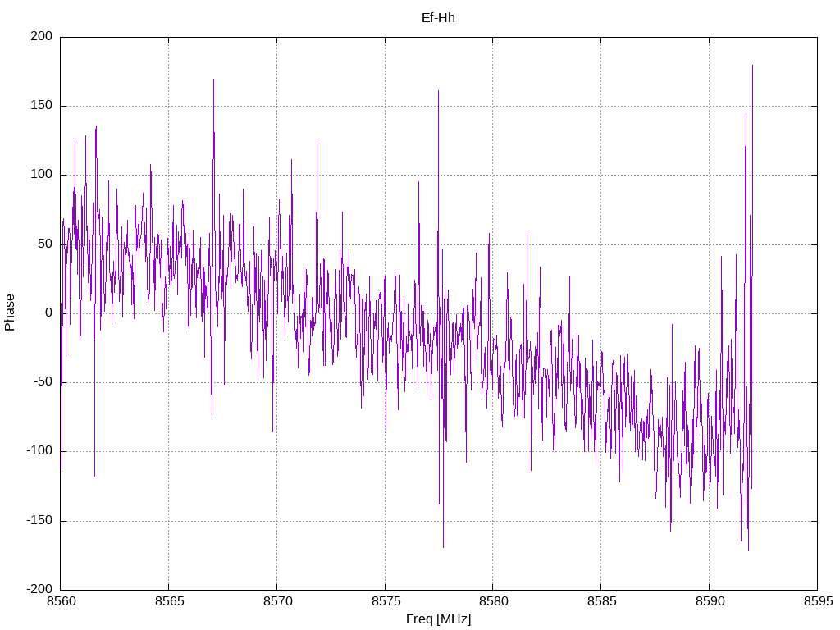Click the Phase axis label
840x630 pixels.
(10, 313)
